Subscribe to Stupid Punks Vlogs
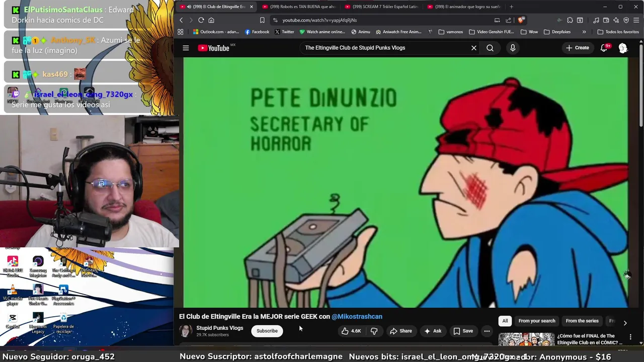The image size is (644, 362). pyautogui.click(x=267, y=331)
